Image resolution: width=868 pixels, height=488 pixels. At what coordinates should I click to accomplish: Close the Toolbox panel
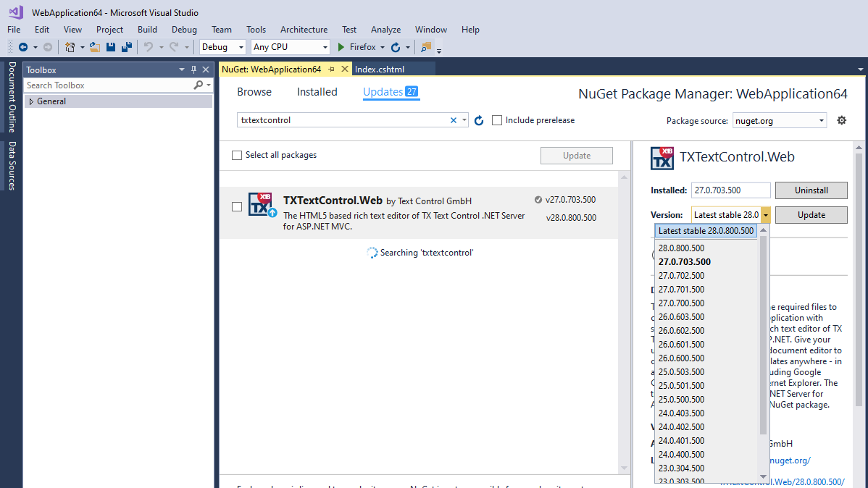[206, 70]
